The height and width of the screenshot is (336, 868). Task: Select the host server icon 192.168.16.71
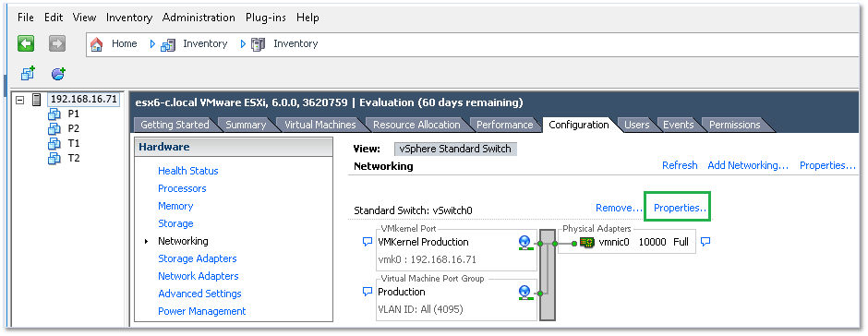[x=37, y=101]
